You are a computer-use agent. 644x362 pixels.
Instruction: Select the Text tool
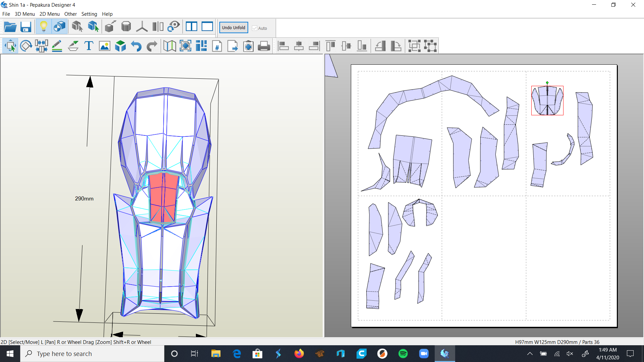tap(89, 46)
